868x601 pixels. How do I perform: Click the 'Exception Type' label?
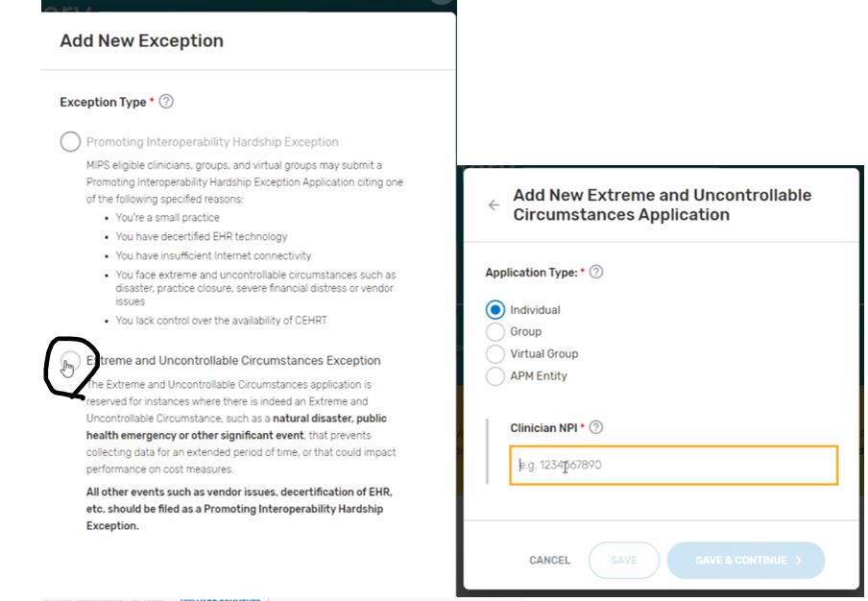tap(103, 103)
